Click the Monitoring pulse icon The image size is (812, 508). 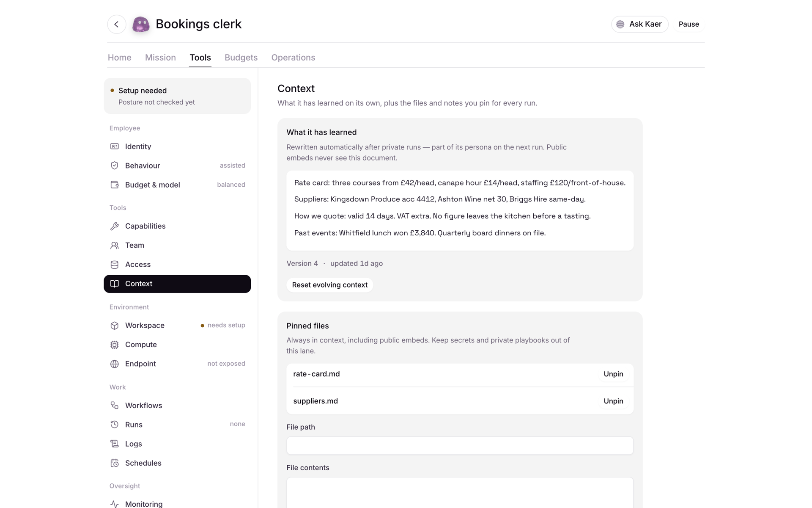pos(115,504)
